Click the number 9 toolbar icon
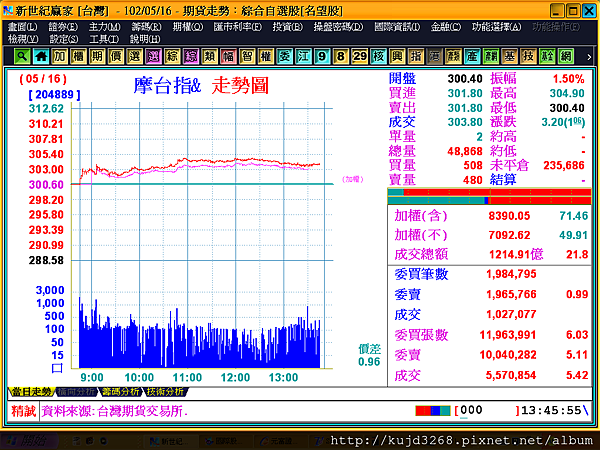600x450 pixels. tap(322, 57)
